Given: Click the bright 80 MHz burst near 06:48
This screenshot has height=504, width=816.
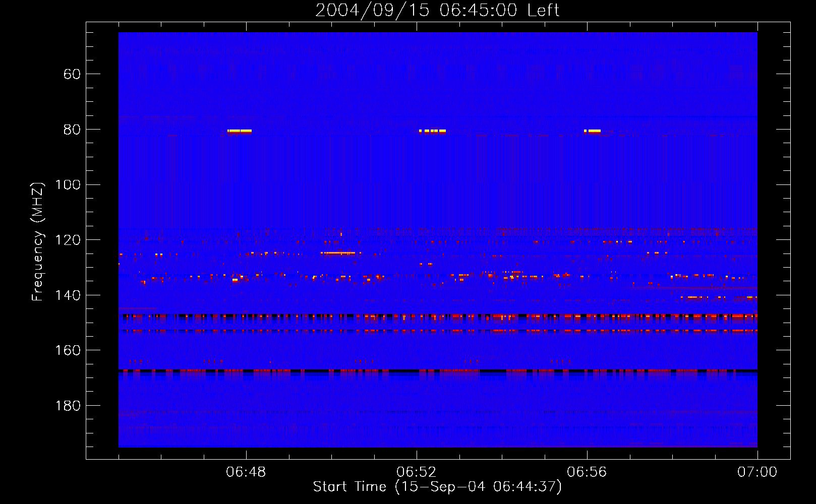Looking at the screenshot, I should pyautogui.click(x=240, y=131).
